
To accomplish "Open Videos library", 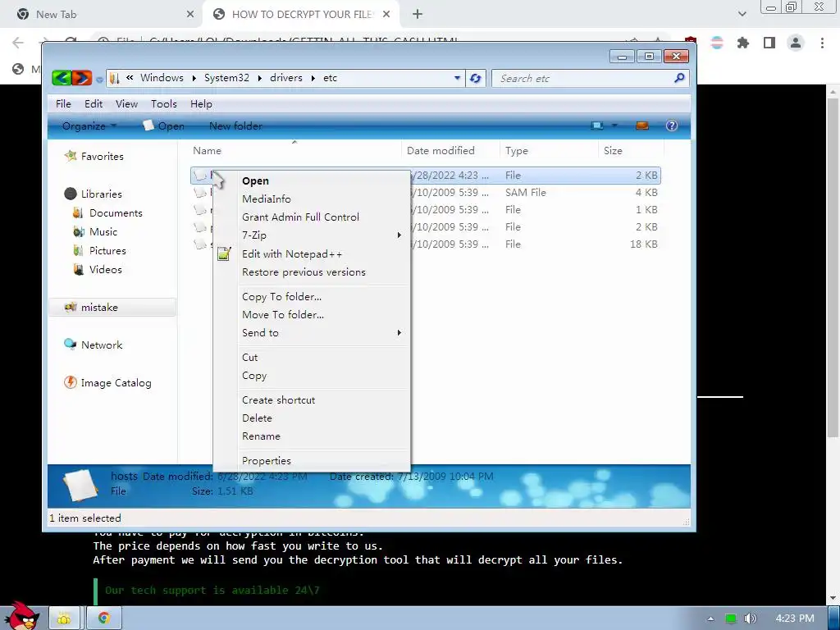I will tap(98, 269).
